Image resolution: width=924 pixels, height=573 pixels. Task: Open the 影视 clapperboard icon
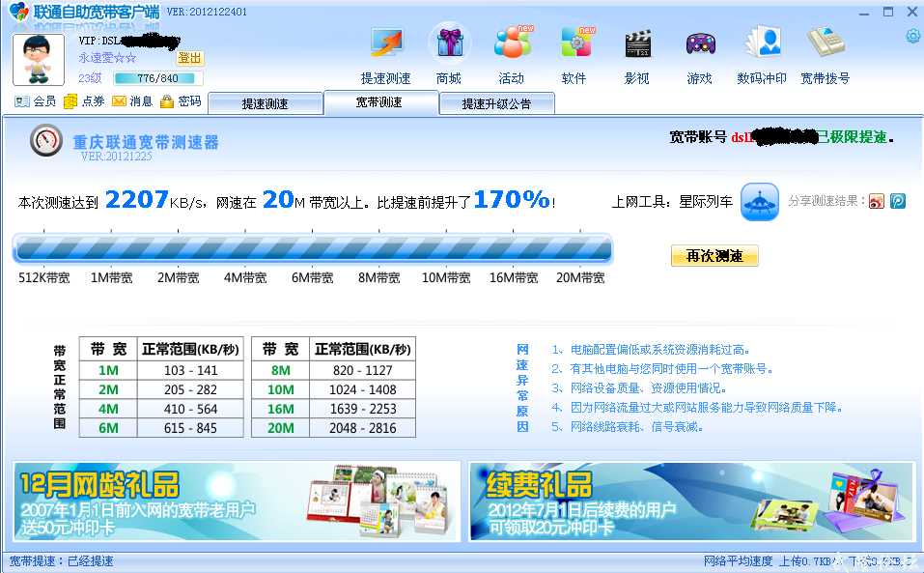(637, 44)
